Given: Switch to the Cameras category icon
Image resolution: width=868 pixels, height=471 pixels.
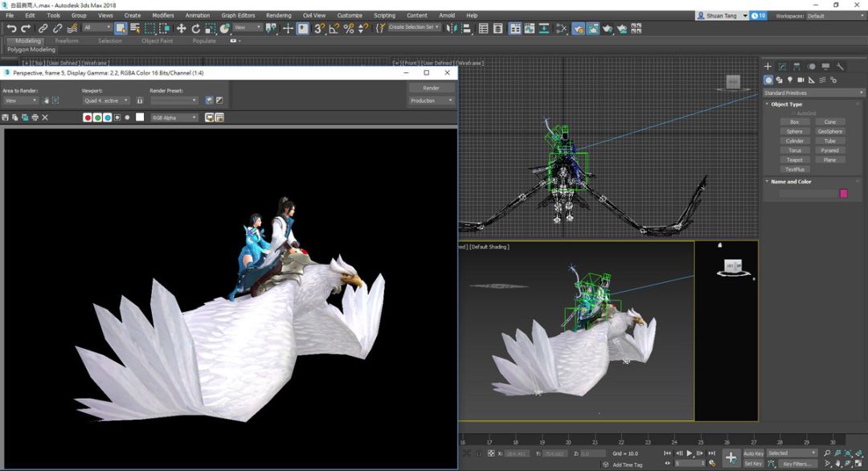Looking at the screenshot, I should tap(801, 80).
